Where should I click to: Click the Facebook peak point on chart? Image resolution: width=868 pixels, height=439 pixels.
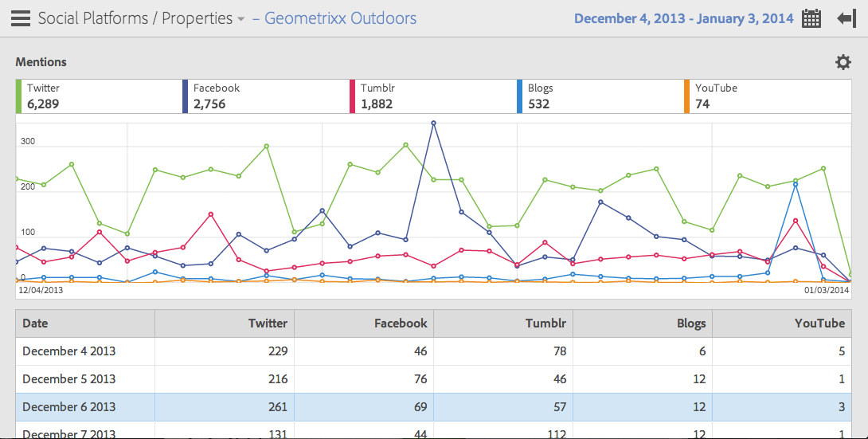point(433,123)
